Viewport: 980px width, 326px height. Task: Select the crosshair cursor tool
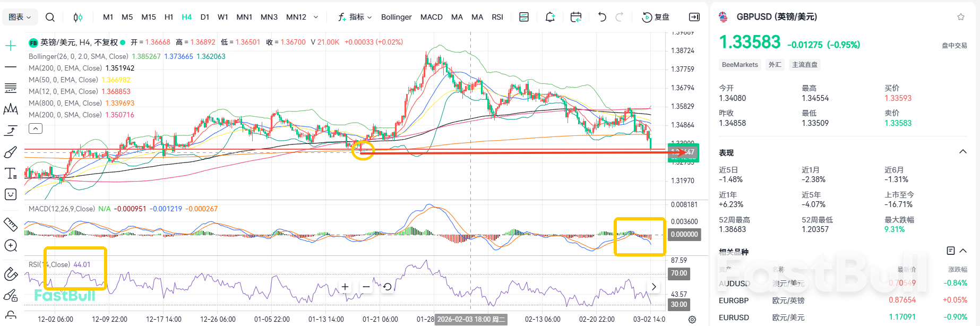11,46
